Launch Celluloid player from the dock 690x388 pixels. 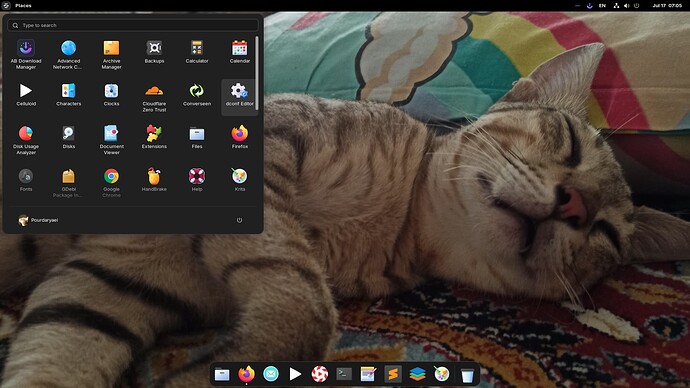295,374
